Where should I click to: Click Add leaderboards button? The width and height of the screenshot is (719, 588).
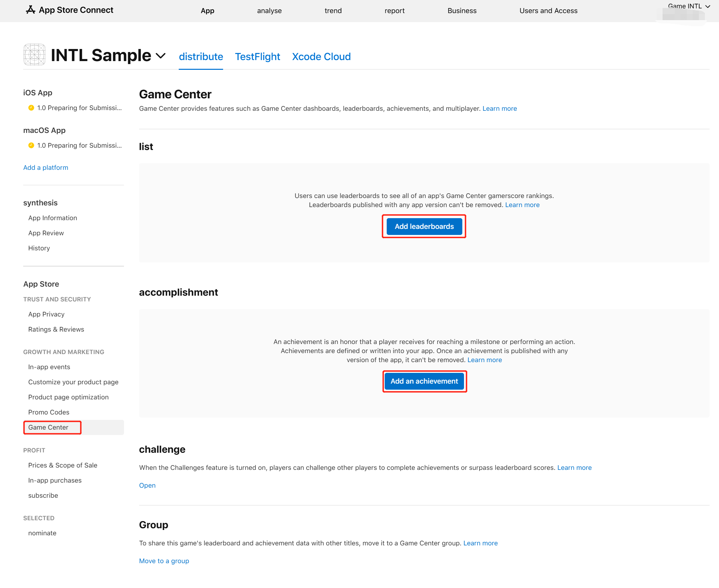[x=424, y=226]
